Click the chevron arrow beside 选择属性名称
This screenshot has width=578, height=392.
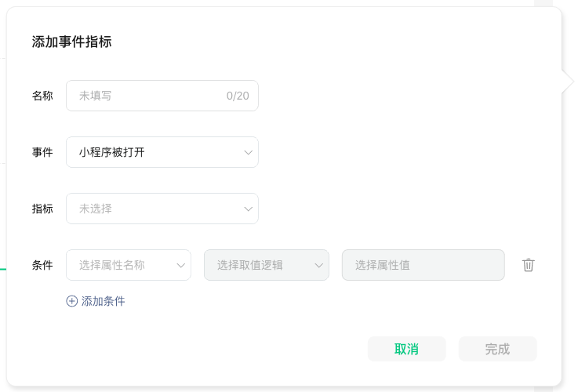[180, 265]
